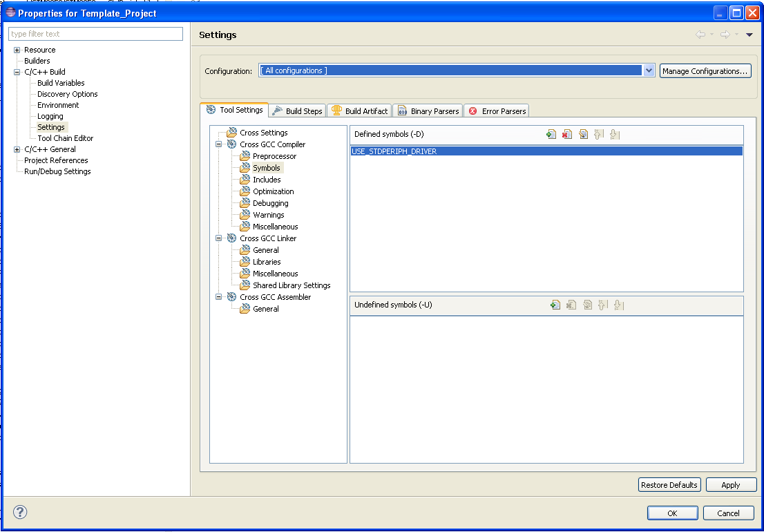Open Shared Library Settings
The image size is (764, 532).
tap(292, 285)
